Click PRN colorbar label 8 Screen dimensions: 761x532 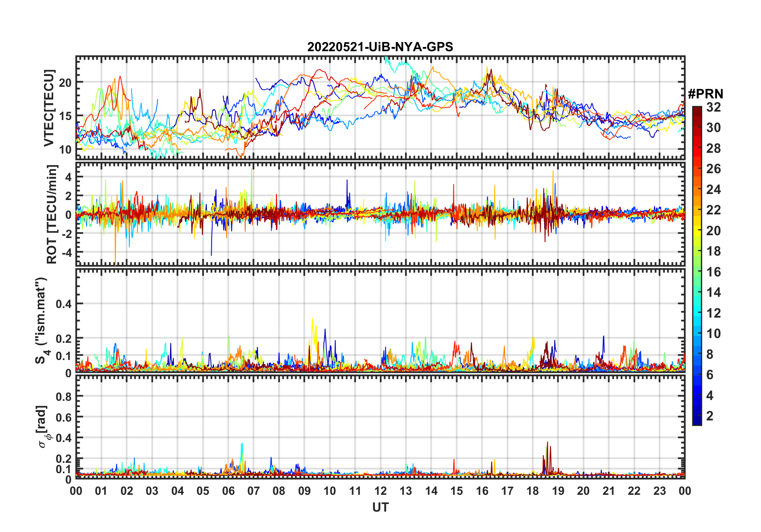click(710, 354)
